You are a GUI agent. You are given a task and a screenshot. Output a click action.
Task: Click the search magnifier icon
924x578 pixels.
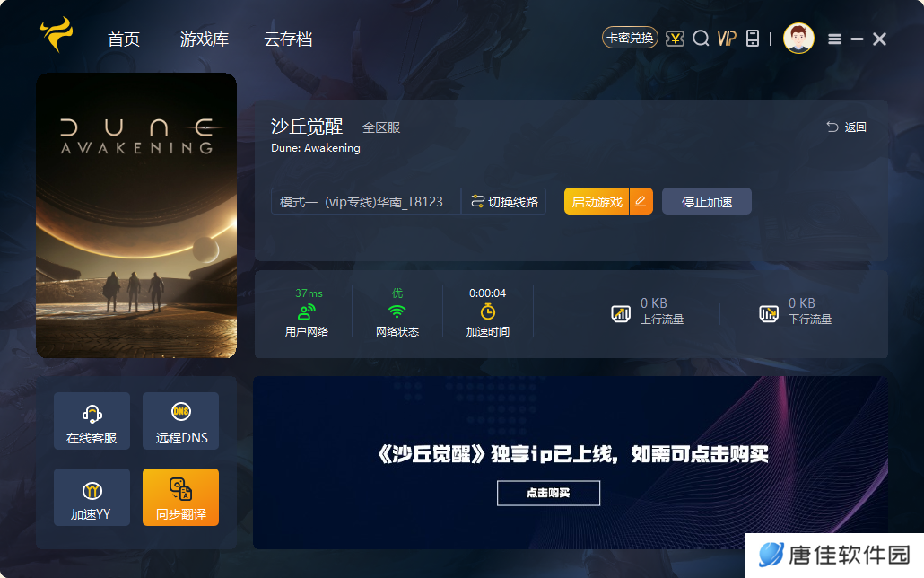click(701, 39)
